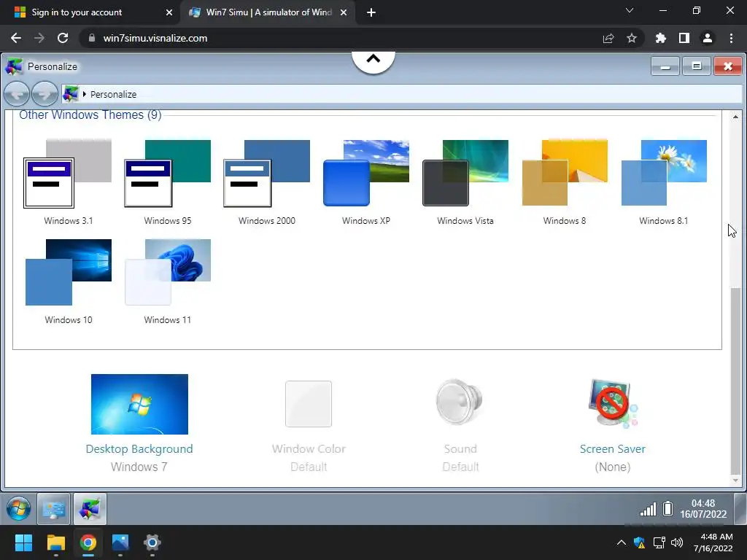Image resolution: width=747 pixels, height=560 pixels.
Task: Open the Desktop Background settings icon
Action: click(x=139, y=404)
